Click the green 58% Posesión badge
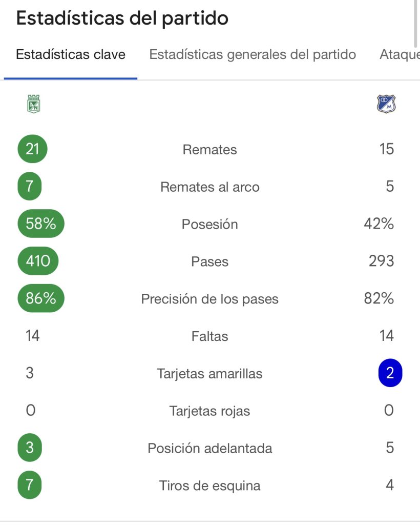 click(x=41, y=224)
